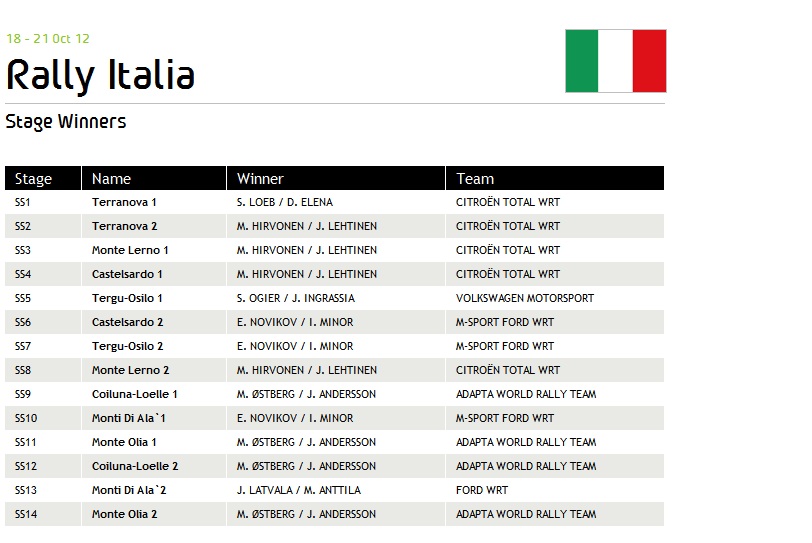
Task: Click the Italian flag image
Action: pos(615,61)
